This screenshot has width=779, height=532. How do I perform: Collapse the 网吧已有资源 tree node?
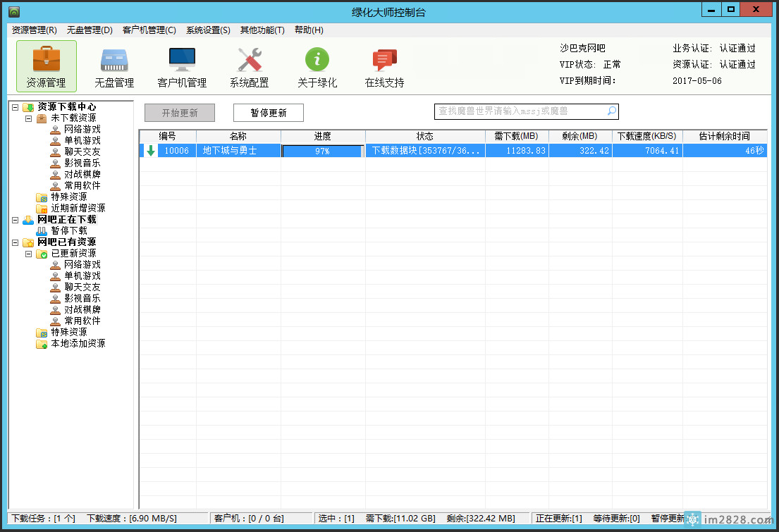pos(16,242)
